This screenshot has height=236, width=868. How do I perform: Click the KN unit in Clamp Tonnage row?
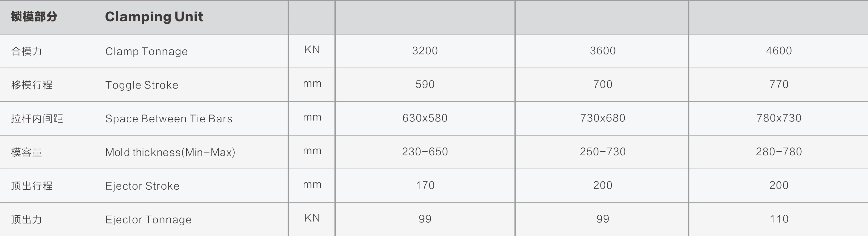(x=312, y=50)
